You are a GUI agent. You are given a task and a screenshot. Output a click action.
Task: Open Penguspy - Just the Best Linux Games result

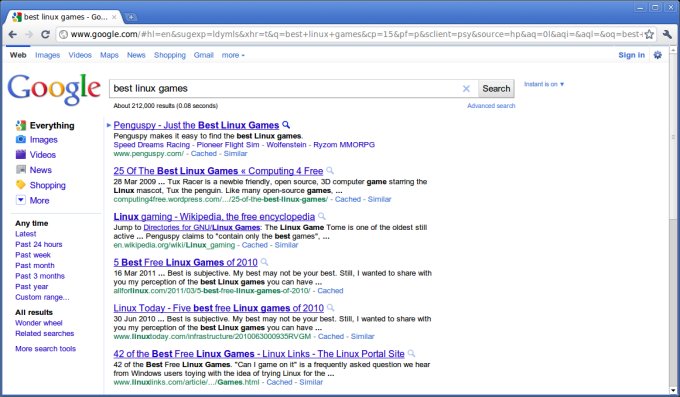[x=196, y=125]
